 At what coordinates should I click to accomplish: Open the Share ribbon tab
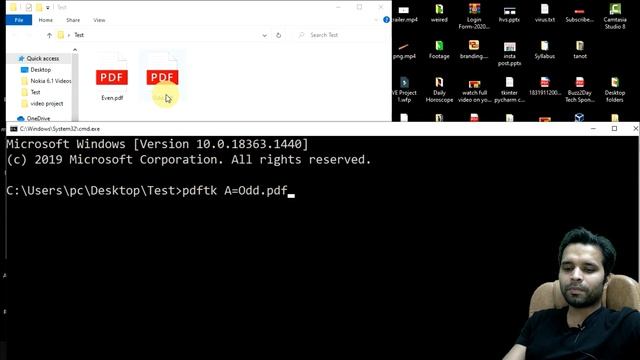pyautogui.click(x=73, y=20)
